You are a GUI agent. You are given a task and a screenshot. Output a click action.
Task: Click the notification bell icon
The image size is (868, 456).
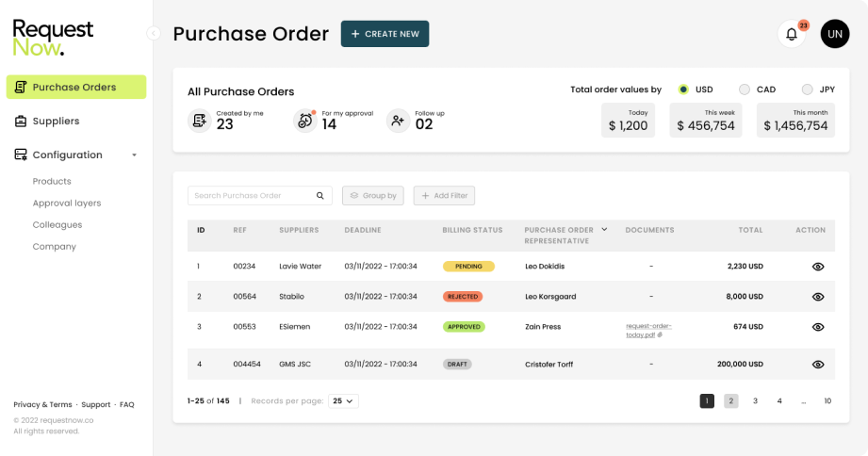pyautogui.click(x=791, y=34)
